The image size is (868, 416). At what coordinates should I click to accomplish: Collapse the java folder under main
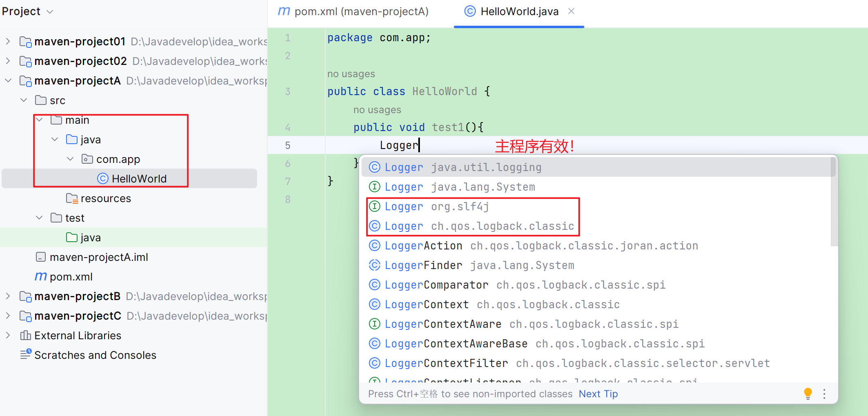[x=55, y=139]
